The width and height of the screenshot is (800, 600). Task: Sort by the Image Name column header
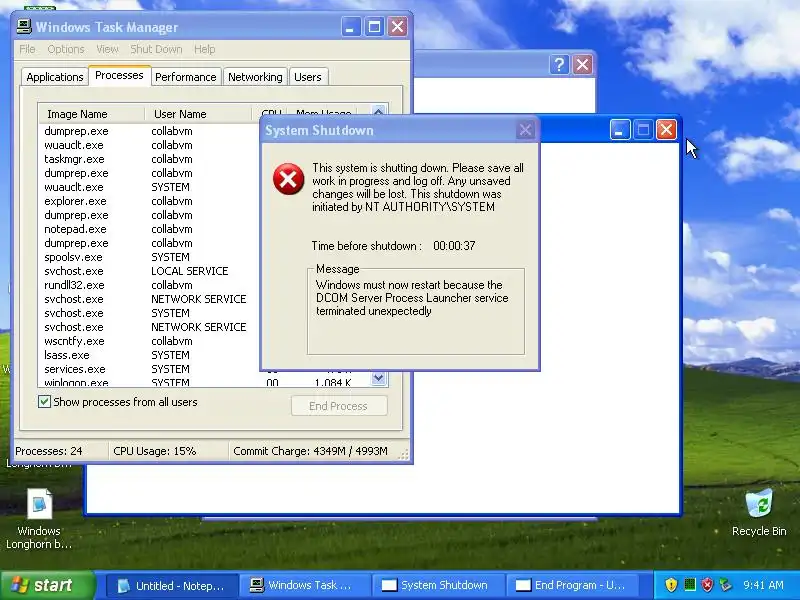91,114
